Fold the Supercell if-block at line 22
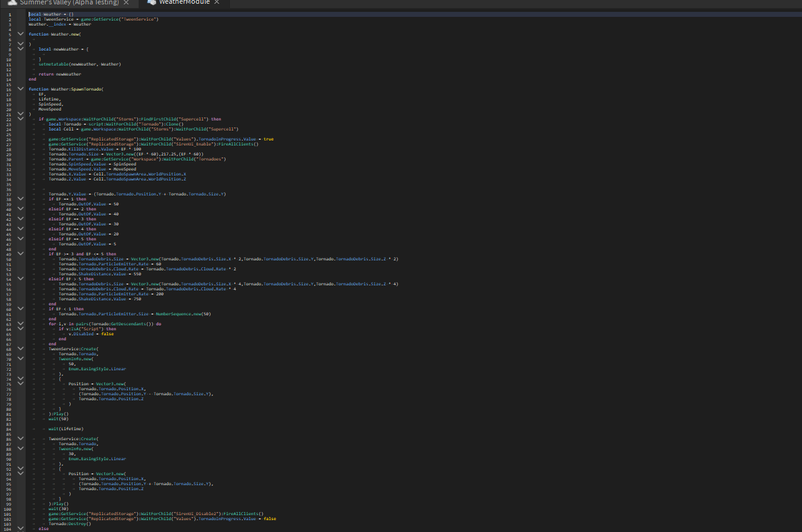The height and width of the screenshot is (532, 802). point(21,119)
